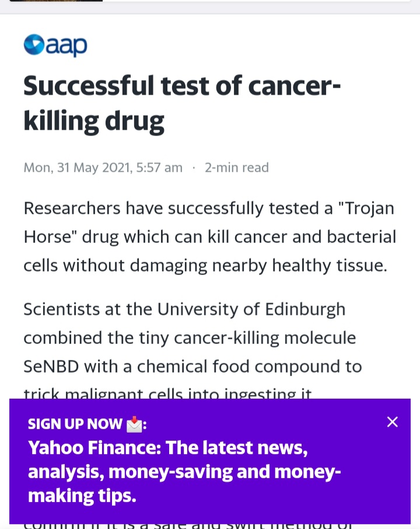The height and width of the screenshot is (529, 420).
Task: Open the SIGN UP NOW label
Action: coord(75,424)
